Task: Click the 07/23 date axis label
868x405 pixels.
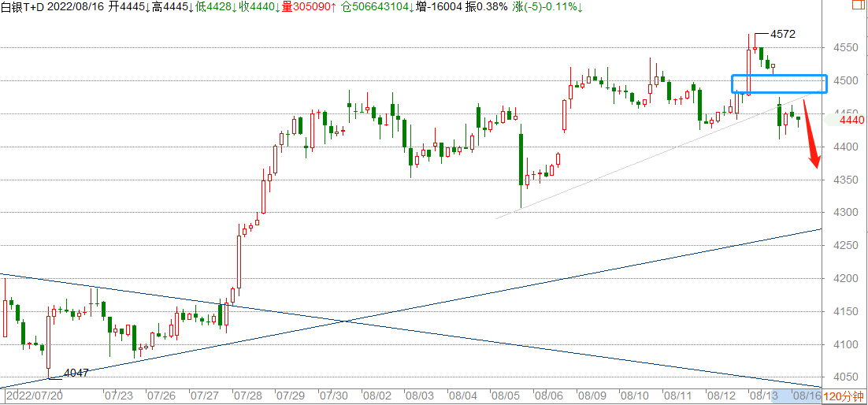Action: tap(118, 396)
